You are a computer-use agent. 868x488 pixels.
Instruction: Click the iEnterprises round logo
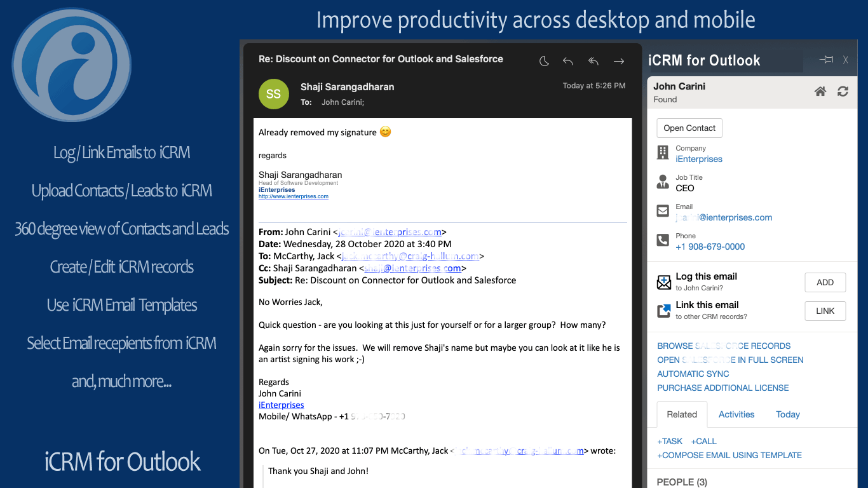71,65
